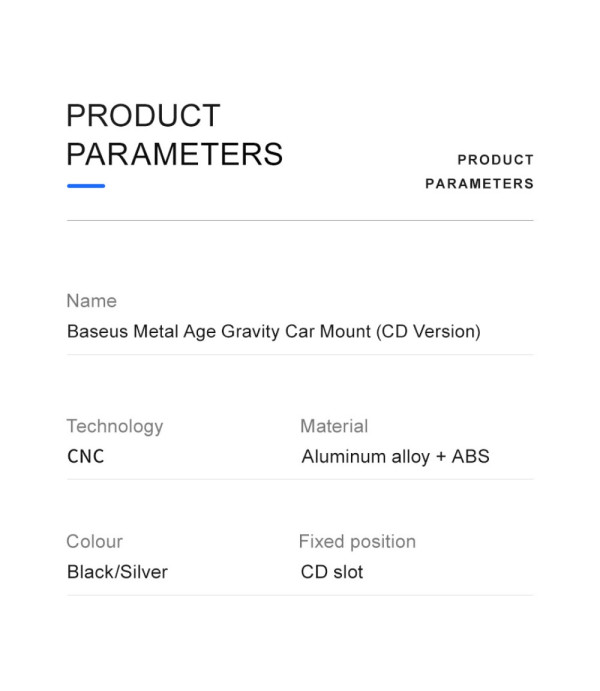Click the blue accent bar under the heading
Image resolution: width=600 pixels, height=691 pixels.
pyautogui.click(x=86, y=186)
